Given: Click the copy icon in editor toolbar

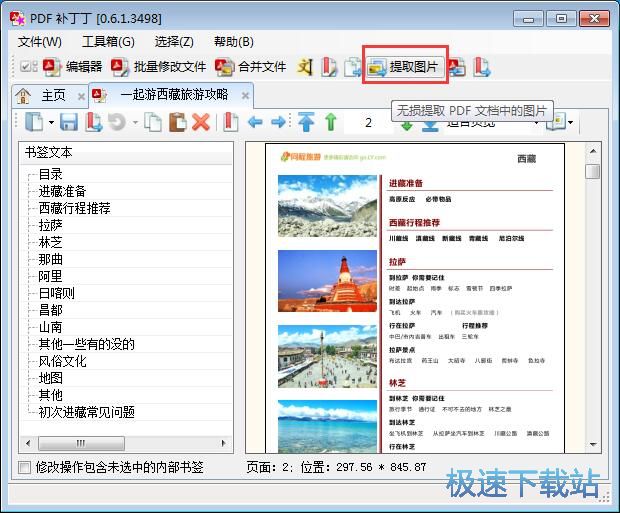Looking at the screenshot, I should click(x=153, y=122).
